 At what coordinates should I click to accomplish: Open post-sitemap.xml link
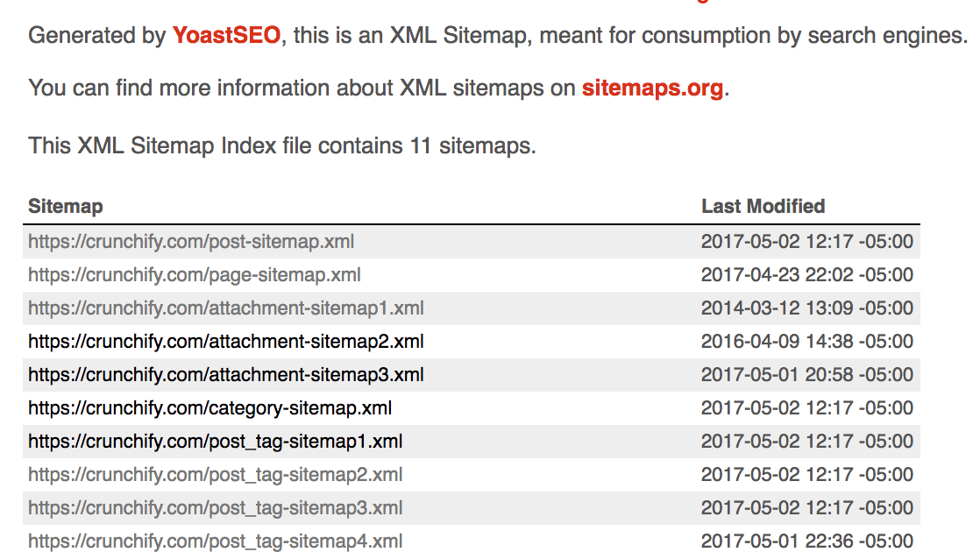click(190, 242)
